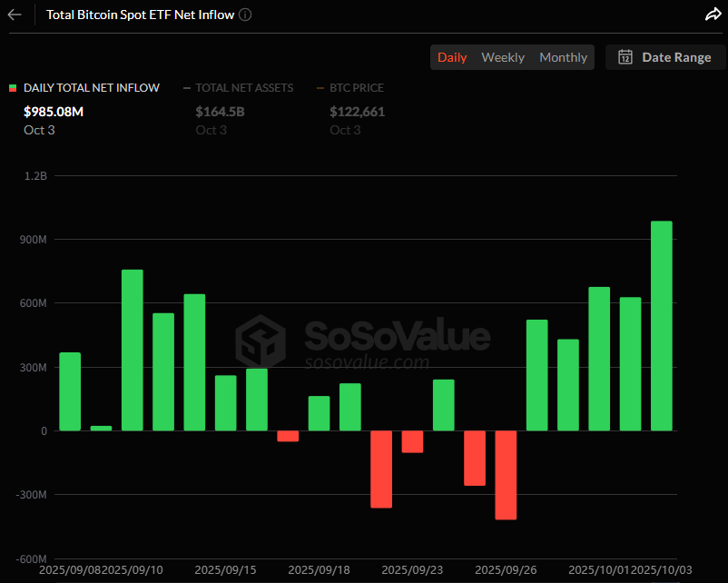Select the Monthly view tab
Image resolution: width=728 pixels, height=583 pixels.
pos(563,57)
